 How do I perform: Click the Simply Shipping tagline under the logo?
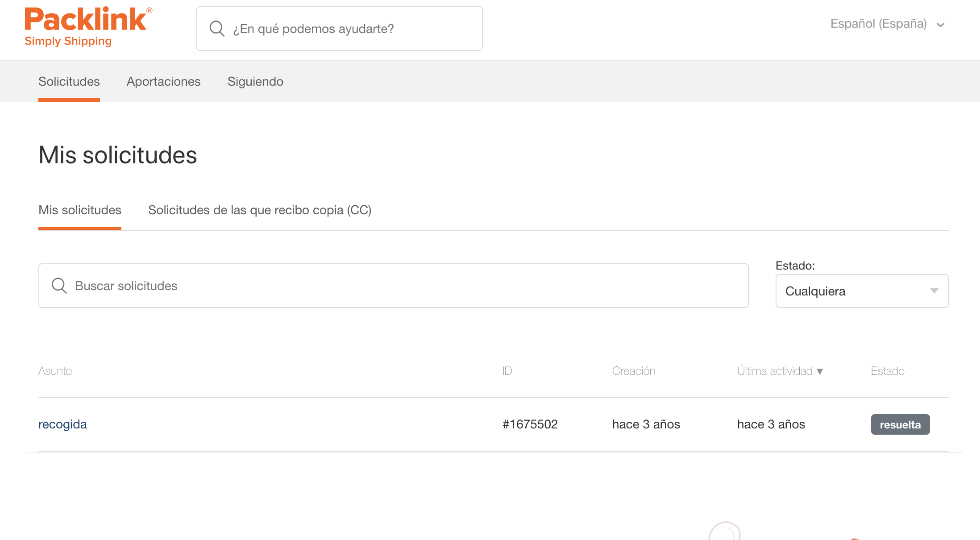68,41
